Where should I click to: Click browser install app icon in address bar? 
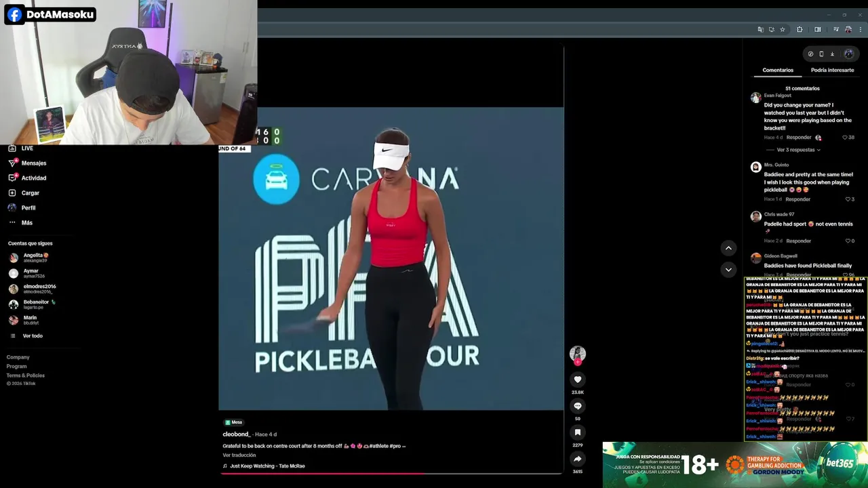click(x=772, y=29)
